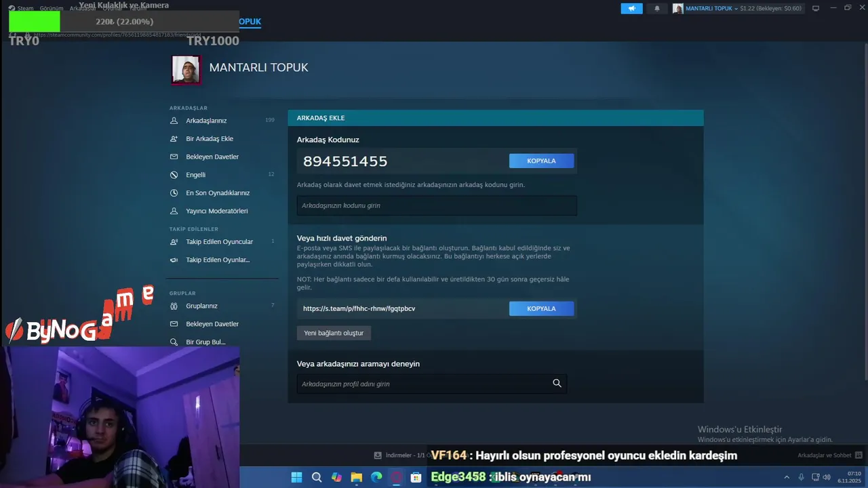Click the Big Picture mode monitor icon
The width and height of the screenshot is (868, 488).
pos(816,8)
